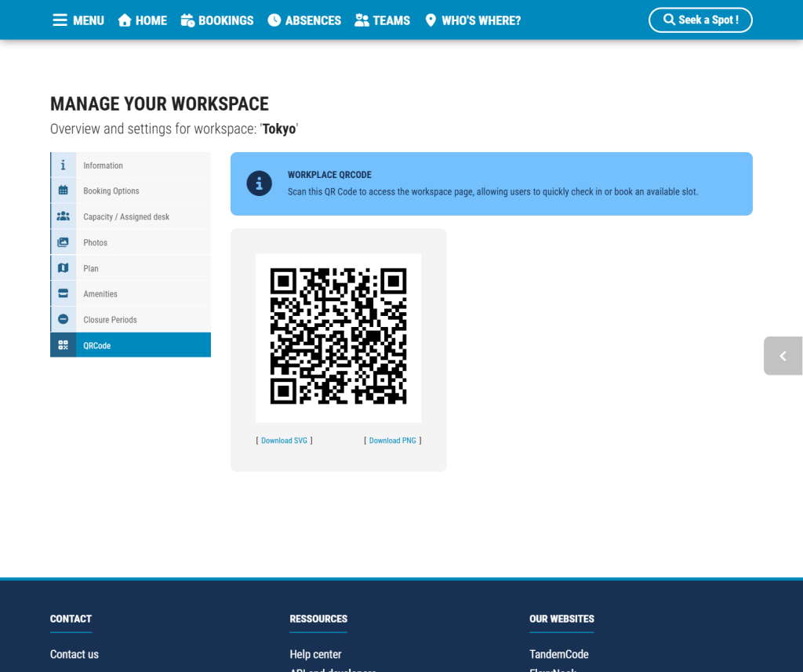Click the CONTACT footer heading

(71, 619)
